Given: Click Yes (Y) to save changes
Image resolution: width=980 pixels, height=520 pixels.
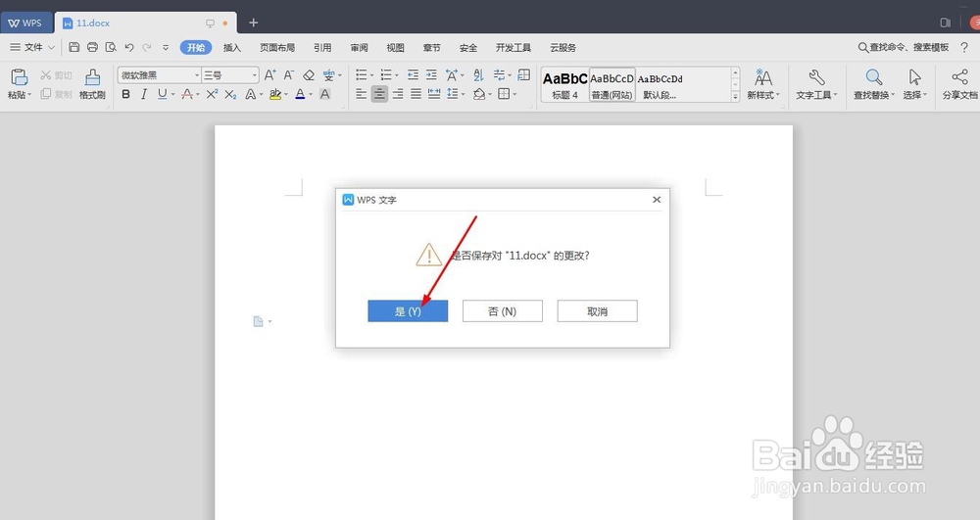Looking at the screenshot, I should point(408,310).
